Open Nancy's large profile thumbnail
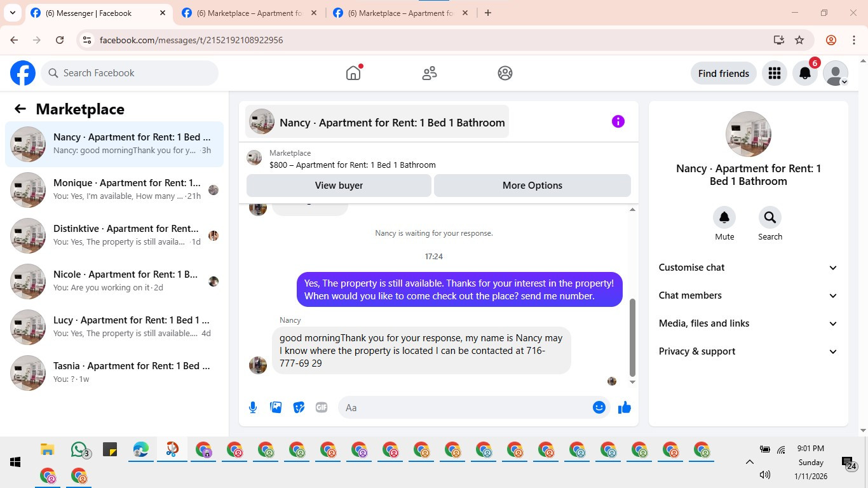 click(749, 134)
